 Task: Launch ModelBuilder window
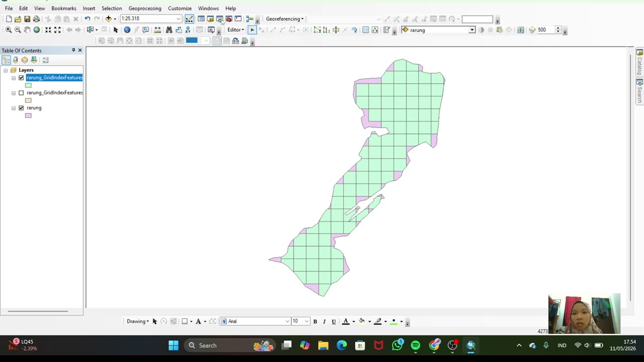(250, 19)
